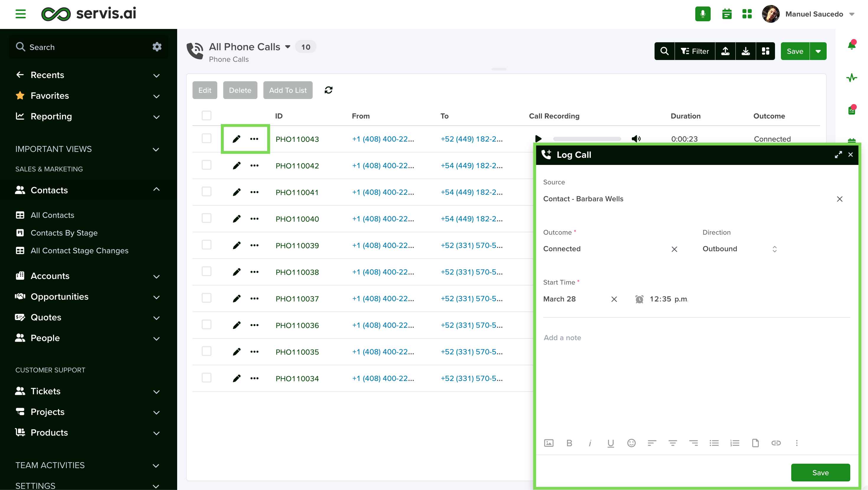
Task: Check the PHO110041 row checkbox
Action: coord(207,192)
